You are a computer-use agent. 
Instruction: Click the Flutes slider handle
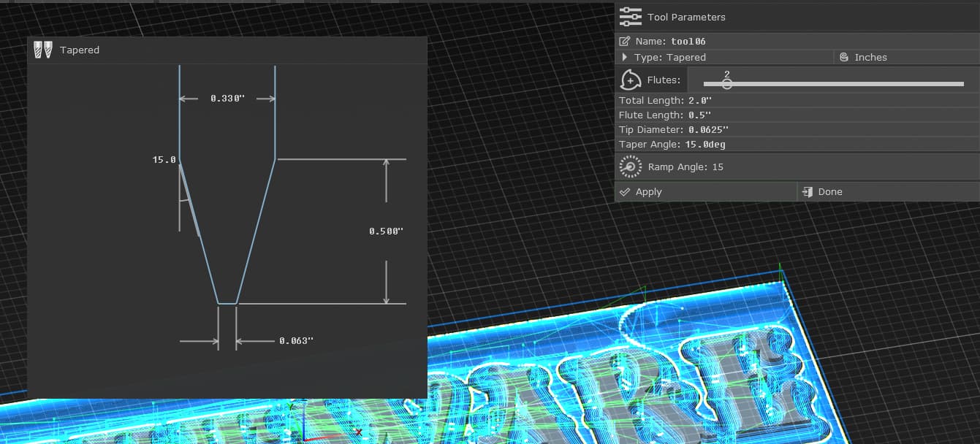click(x=726, y=84)
